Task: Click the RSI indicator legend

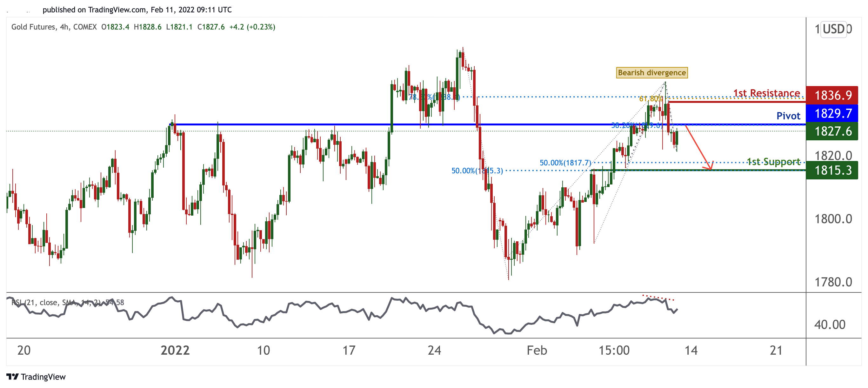Action: (68, 302)
